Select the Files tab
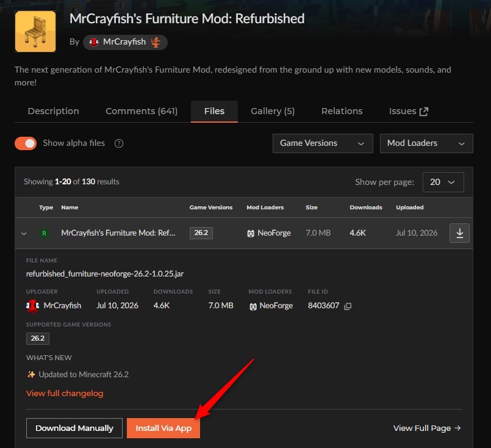 [x=214, y=111]
